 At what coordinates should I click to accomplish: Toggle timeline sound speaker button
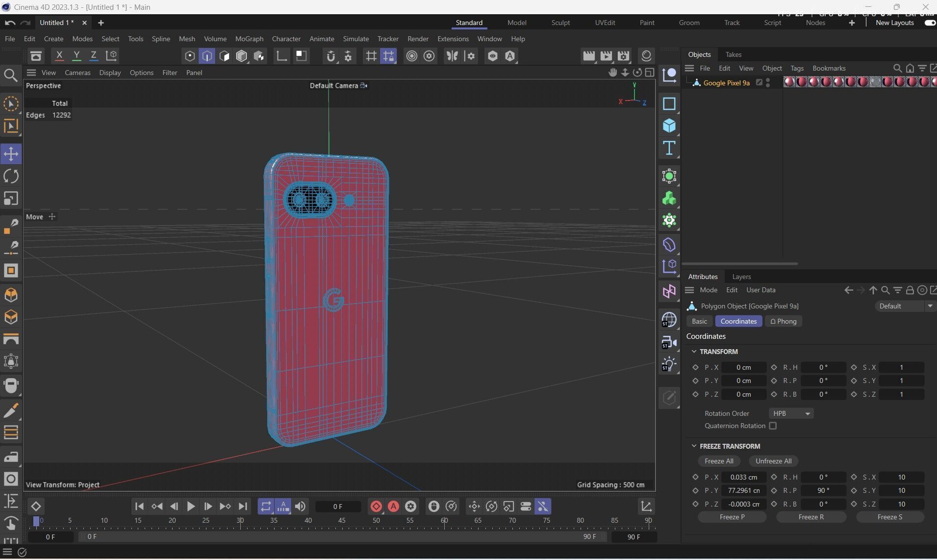click(x=300, y=507)
